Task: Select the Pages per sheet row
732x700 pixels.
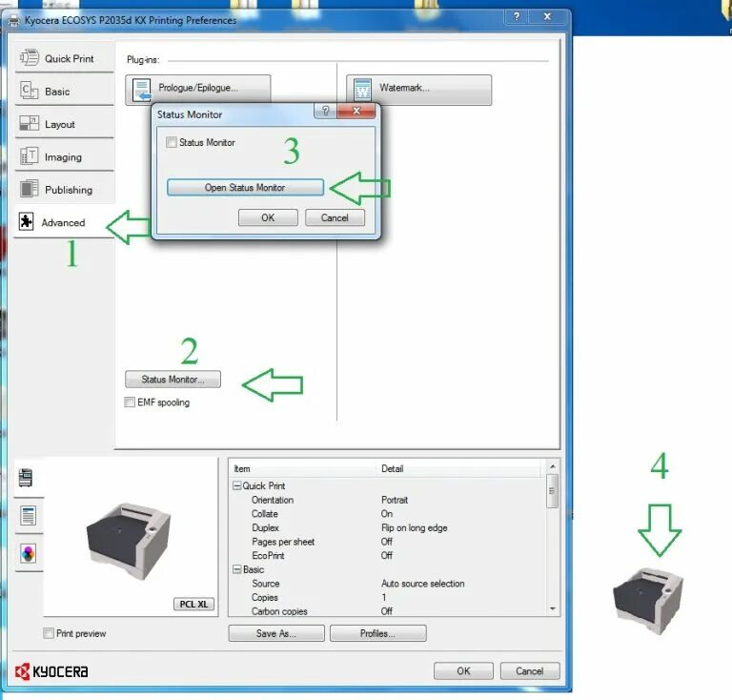Action: 388,542
